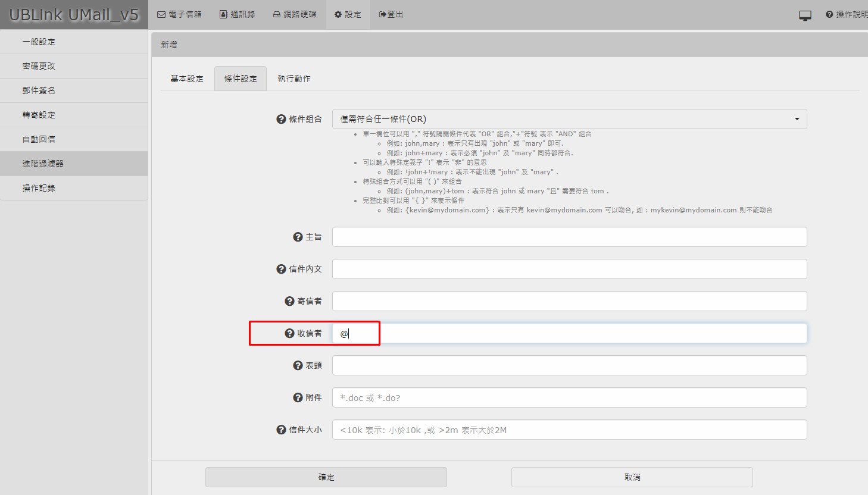The width and height of the screenshot is (868, 495).
Task: Open 通訊錄 in the top navigation
Action: (x=238, y=14)
